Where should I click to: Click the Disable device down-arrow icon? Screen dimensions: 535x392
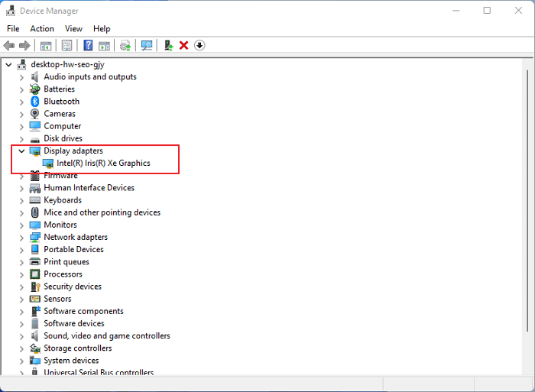[x=199, y=46]
